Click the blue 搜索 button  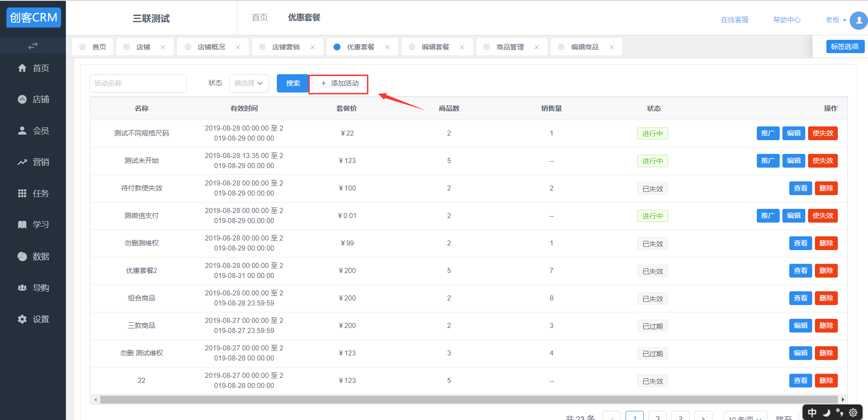[x=292, y=83]
